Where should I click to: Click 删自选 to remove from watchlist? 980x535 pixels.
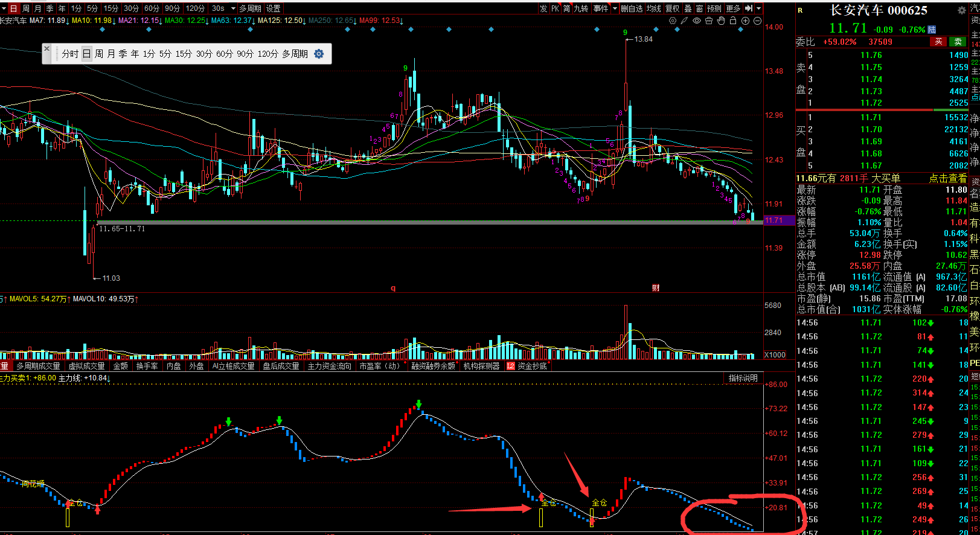point(632,8)
